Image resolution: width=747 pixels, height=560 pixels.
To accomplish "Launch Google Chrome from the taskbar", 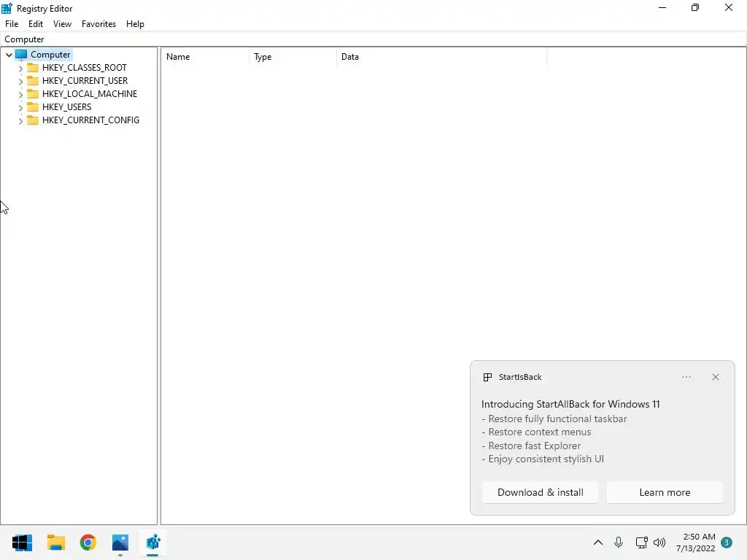I will pyautogui.click(x=88, y=542).
